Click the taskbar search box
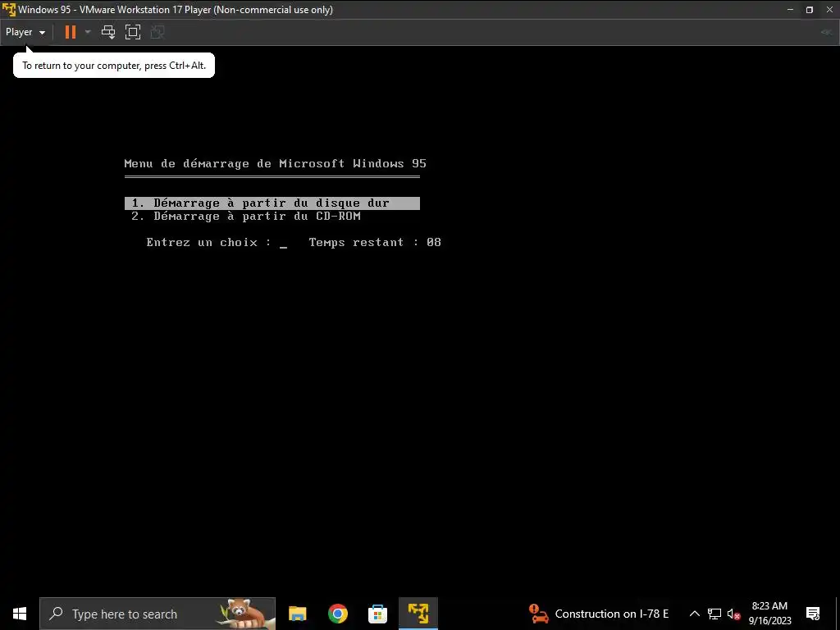 tap(157, 614)
